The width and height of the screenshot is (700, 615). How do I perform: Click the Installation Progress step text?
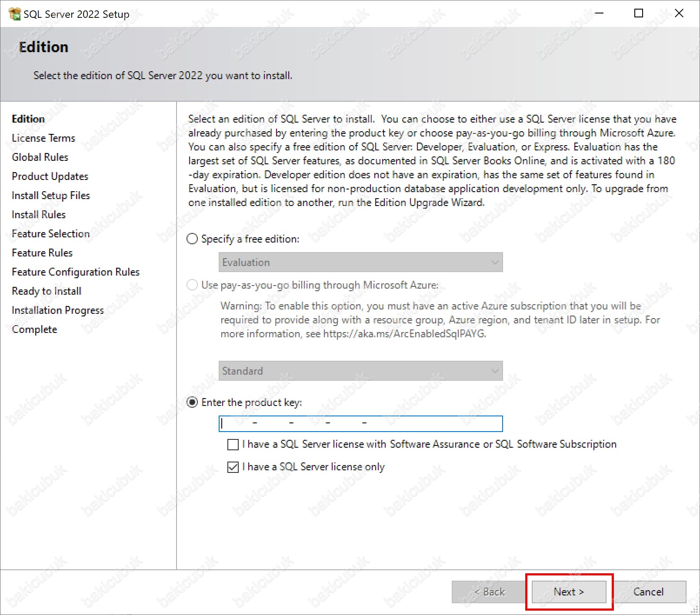tap(58, 310)
